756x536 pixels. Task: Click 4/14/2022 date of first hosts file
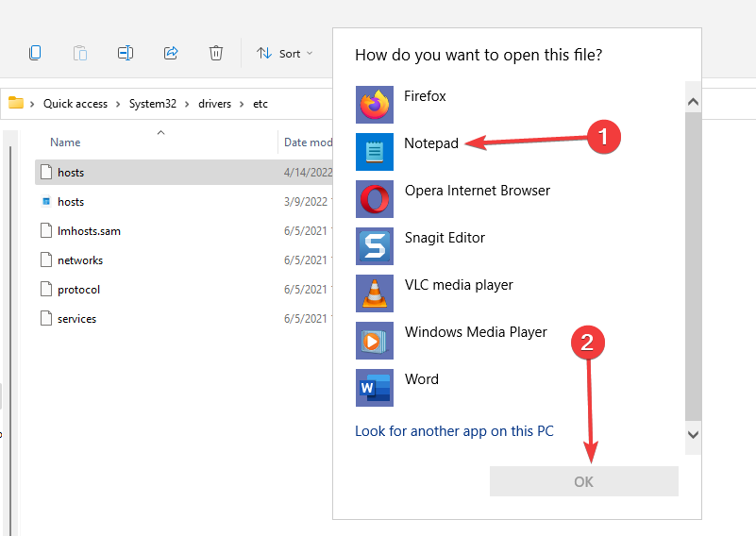(308, 172)
